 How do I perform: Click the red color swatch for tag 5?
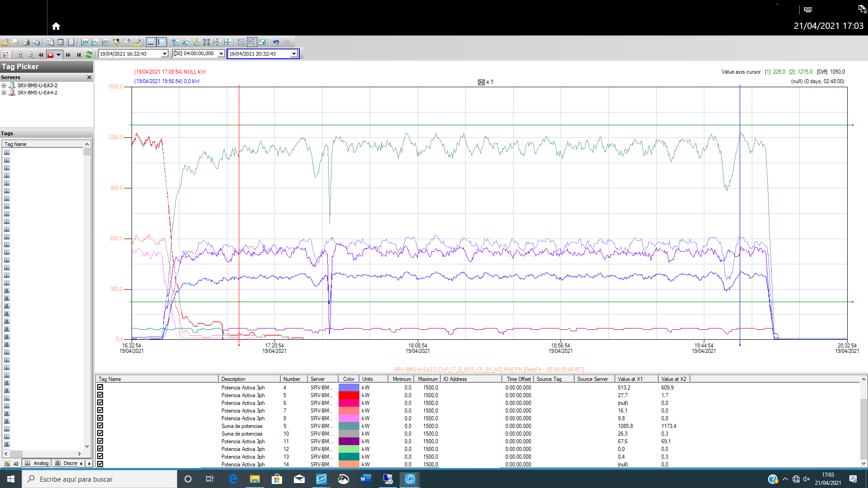349,395
